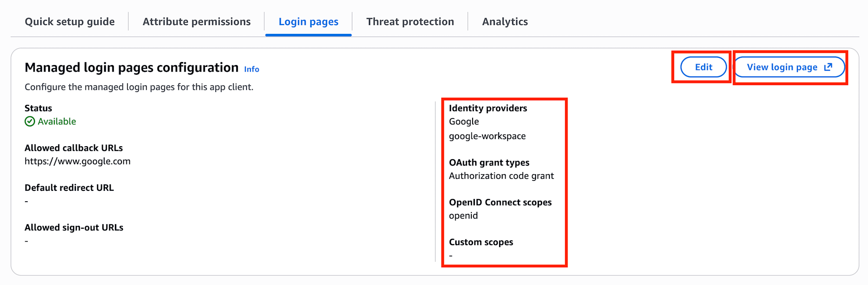
Task: Switch to the Attribute permissions tab
Action: coord(197,22)
